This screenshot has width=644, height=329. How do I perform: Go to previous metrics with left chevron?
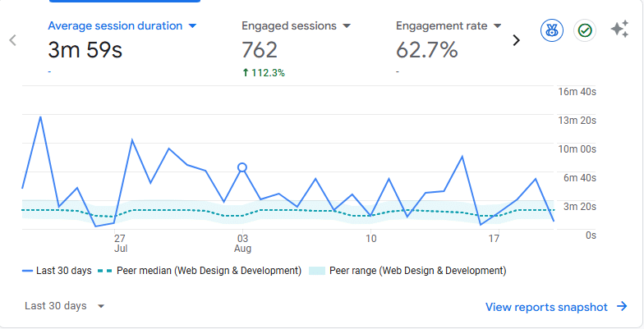pos(13,40)
